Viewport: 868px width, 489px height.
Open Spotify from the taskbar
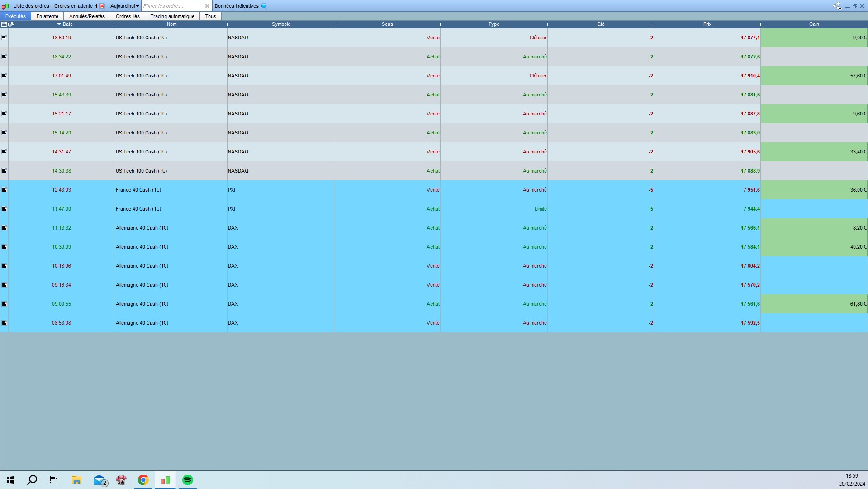pyautogui.click(x=188, y=480)
